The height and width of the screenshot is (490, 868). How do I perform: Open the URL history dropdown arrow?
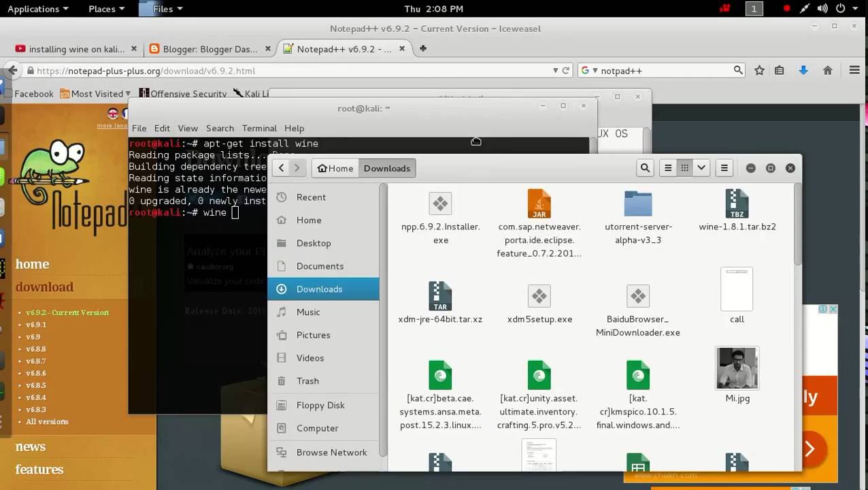556,71
